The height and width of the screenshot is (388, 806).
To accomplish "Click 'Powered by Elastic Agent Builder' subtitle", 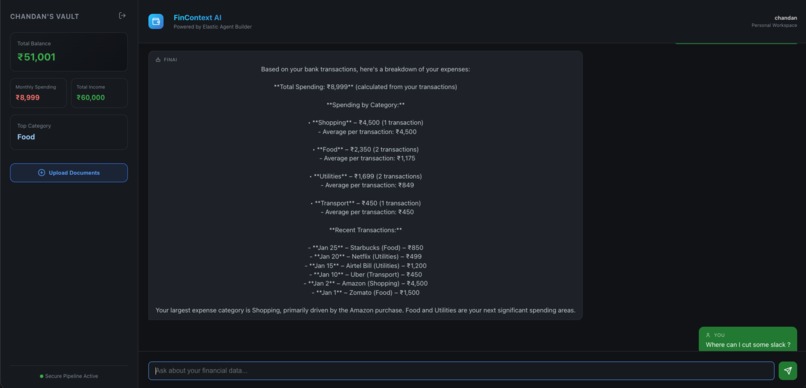I will (x=212, y=27).
